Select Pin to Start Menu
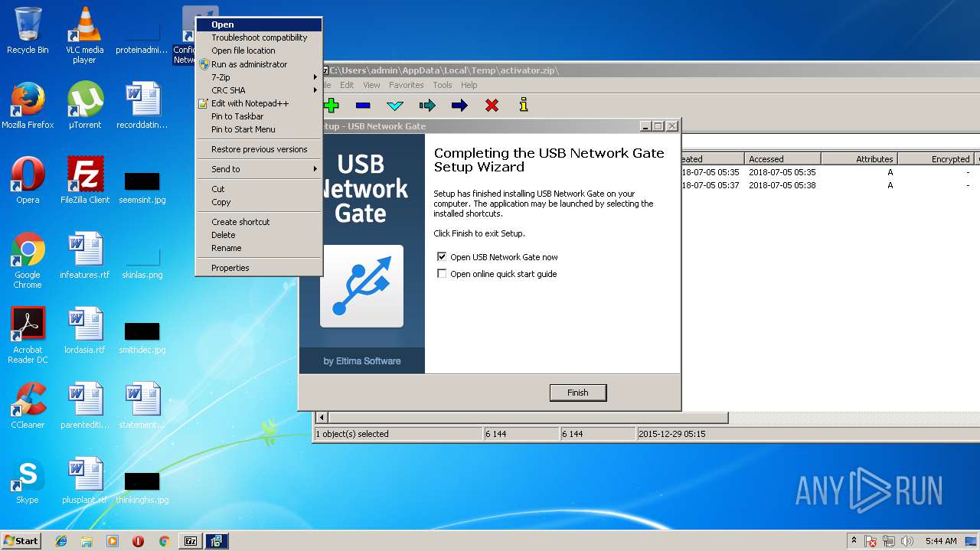 tap(259, 129)
